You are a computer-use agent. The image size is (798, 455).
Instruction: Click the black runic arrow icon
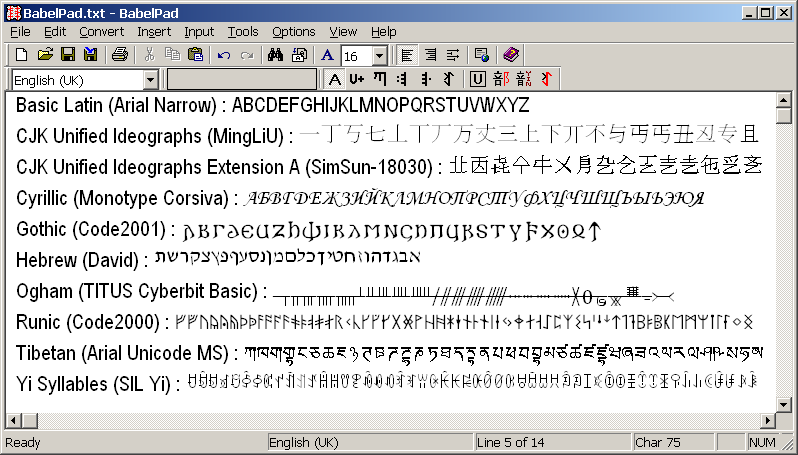coord(448,79)
